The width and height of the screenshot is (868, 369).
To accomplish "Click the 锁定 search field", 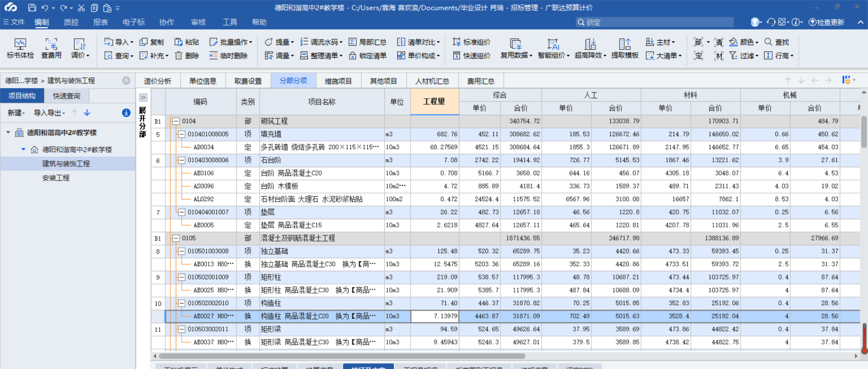I will coord(655,22).
